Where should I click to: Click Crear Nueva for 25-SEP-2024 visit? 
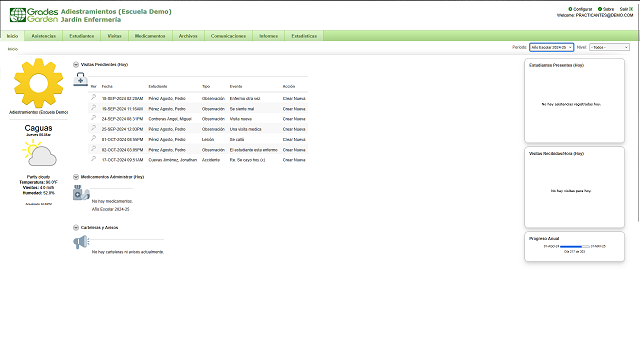tap(294, 129)
